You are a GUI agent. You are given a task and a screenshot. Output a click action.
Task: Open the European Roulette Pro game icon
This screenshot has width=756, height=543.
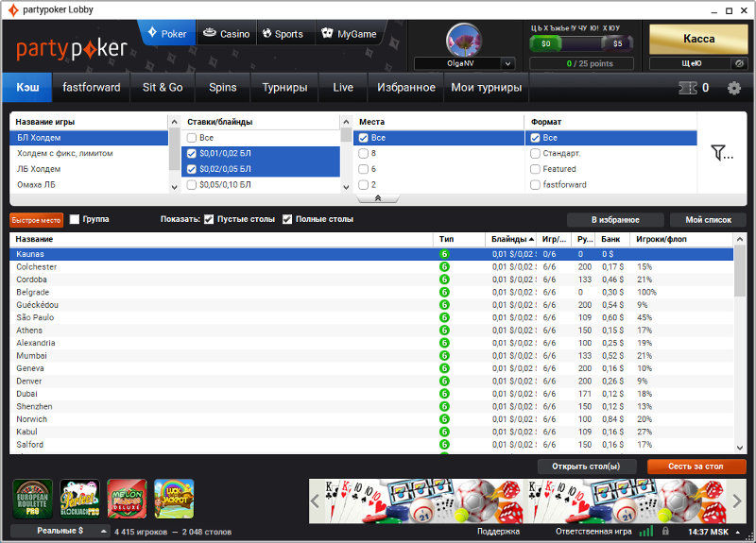click(x=32, y=500)
